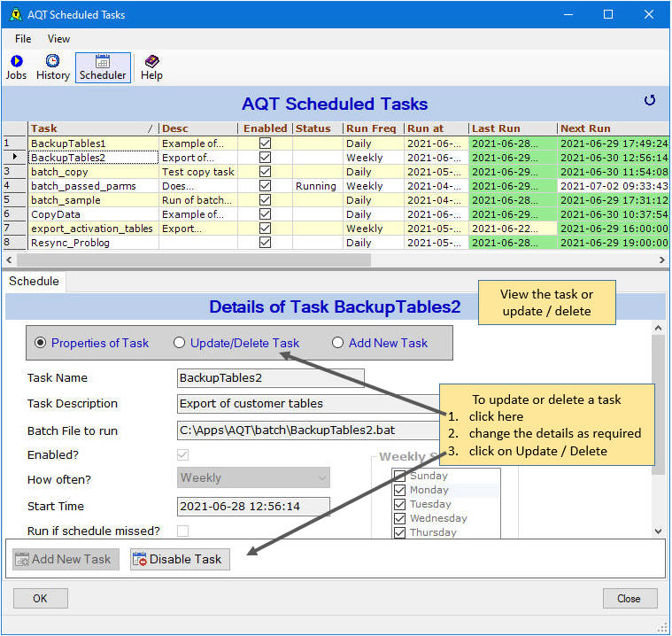The width and height of the screenshot is (672, 636).
Task: Click the task grid scroll left arrow
Action: click(9, 260)
